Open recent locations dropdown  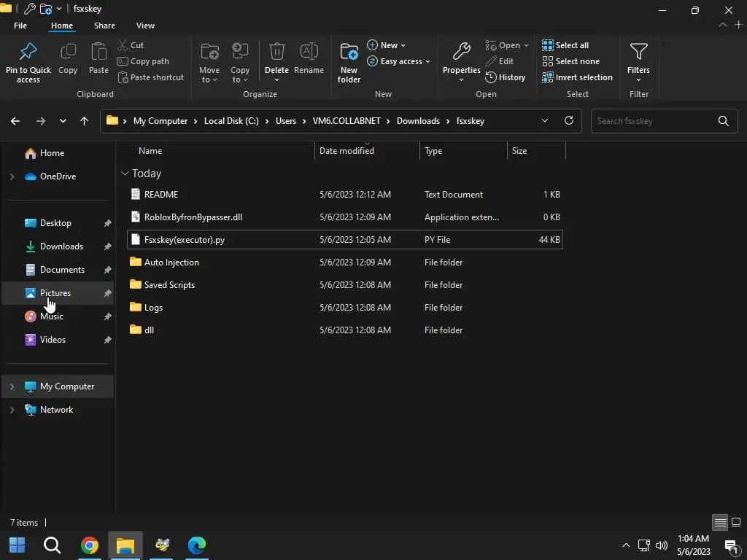(63, 121)
